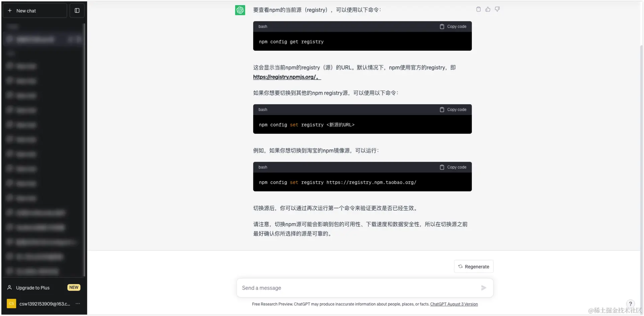Click the Regenerate button
This screenshot has width=644, height=316.
pyautogui.click(x=474, y=267)
